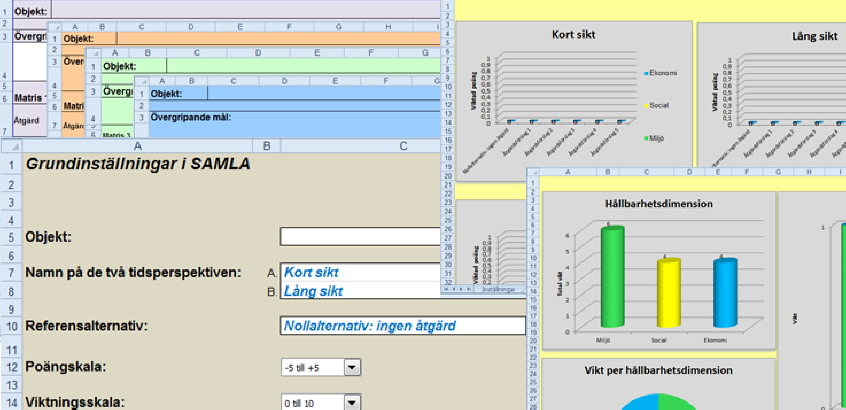Click the green Miljö legend swatch
Image resolution: width=846 pixels, height=410 pixels.
[x=646, y=139]
